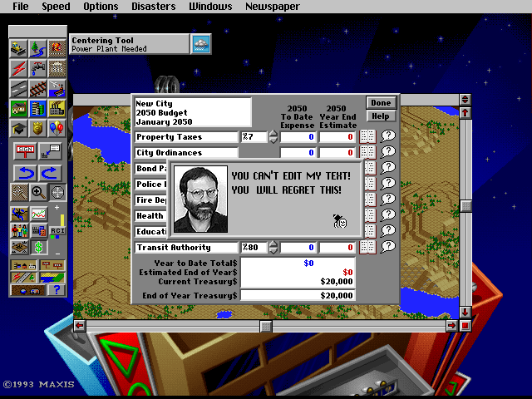This screenshot has height=399, width=532.
Task: Open the Budget dollar sign icon
Action: (39, 248)
